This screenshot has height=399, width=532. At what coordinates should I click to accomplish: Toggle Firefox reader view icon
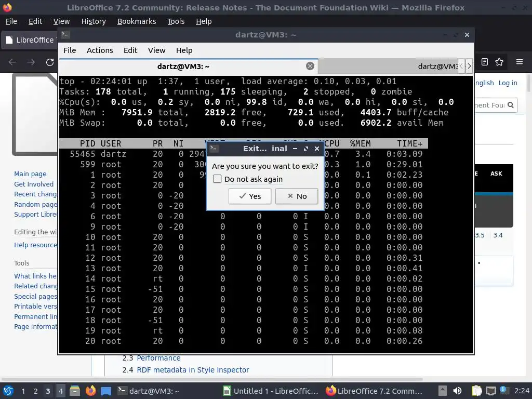(485, 62)
